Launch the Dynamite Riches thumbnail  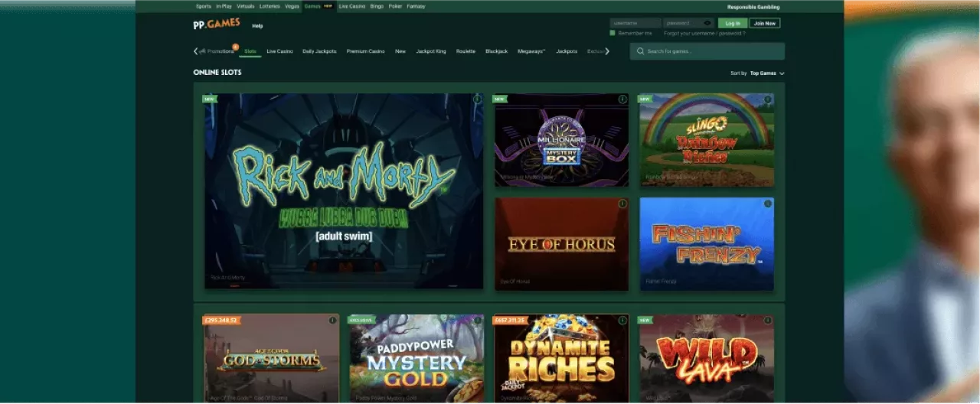561,358
